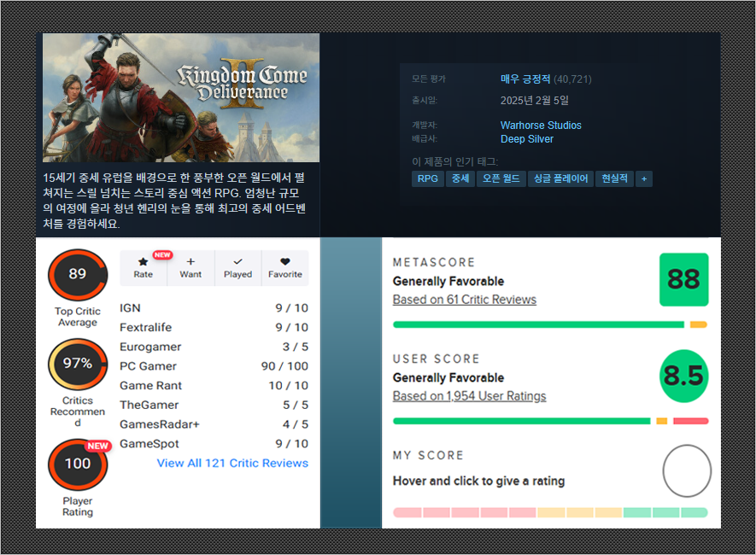Click the Metascore distribution bar
Image resolution: width=756 pixels, height=555 pixels.
[550, 324]
